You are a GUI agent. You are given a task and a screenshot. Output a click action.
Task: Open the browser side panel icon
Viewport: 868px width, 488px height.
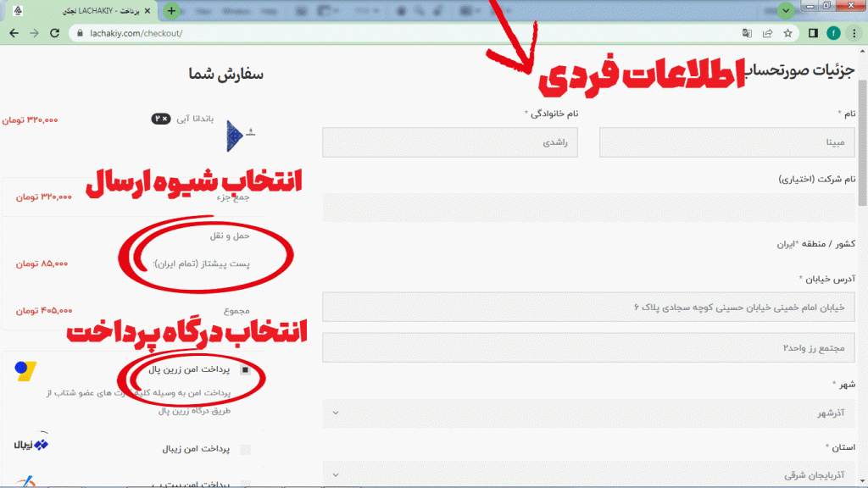click(813, 33)
